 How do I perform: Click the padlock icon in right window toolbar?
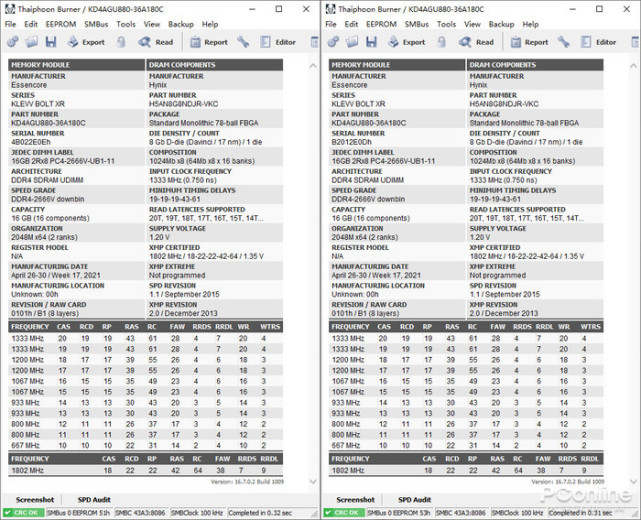coord(442,42)
